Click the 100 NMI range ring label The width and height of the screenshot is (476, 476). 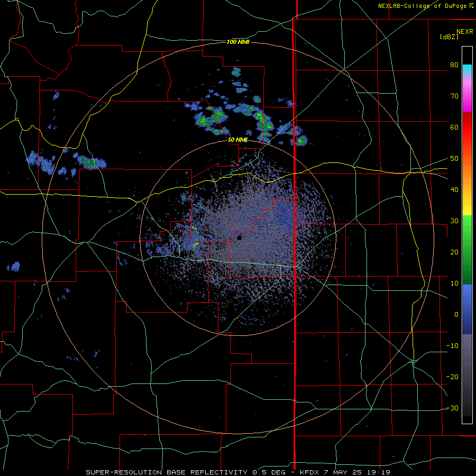point(238,42)
